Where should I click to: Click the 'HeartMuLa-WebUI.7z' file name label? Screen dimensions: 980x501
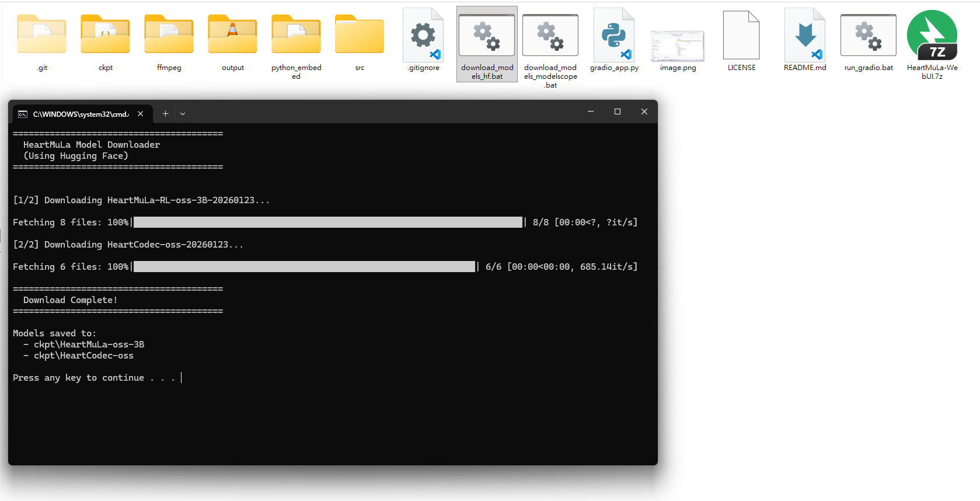click(x=932, y=72)
